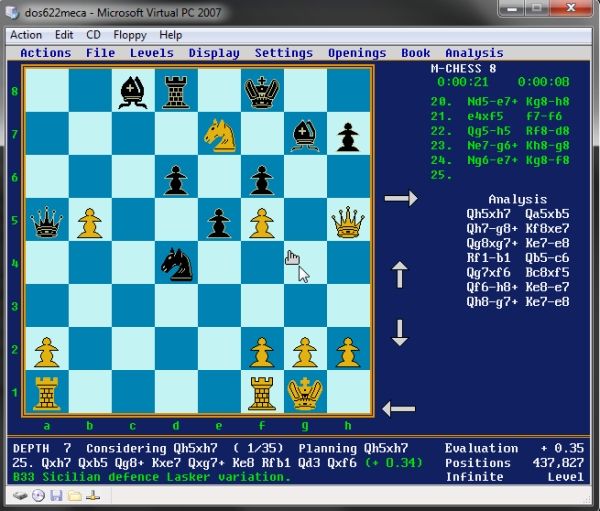600x511 pixels.
Task: Click the network adapter status icon
Action: point(93,496)
